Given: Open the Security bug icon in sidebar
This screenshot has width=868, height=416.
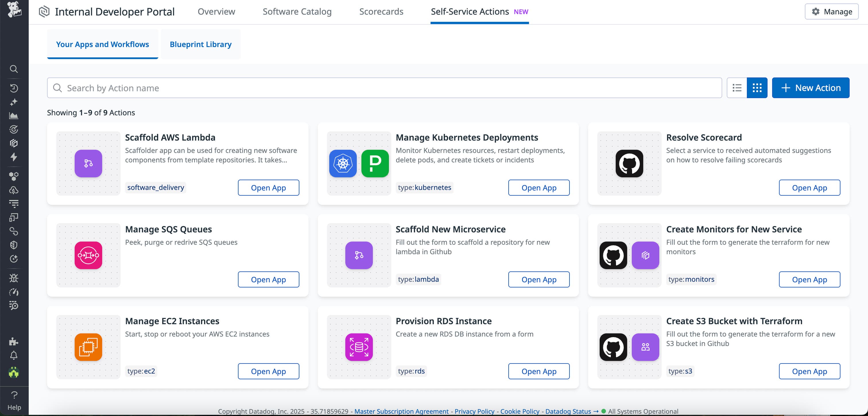Looking at the screenshot, I should coord(14,278).
